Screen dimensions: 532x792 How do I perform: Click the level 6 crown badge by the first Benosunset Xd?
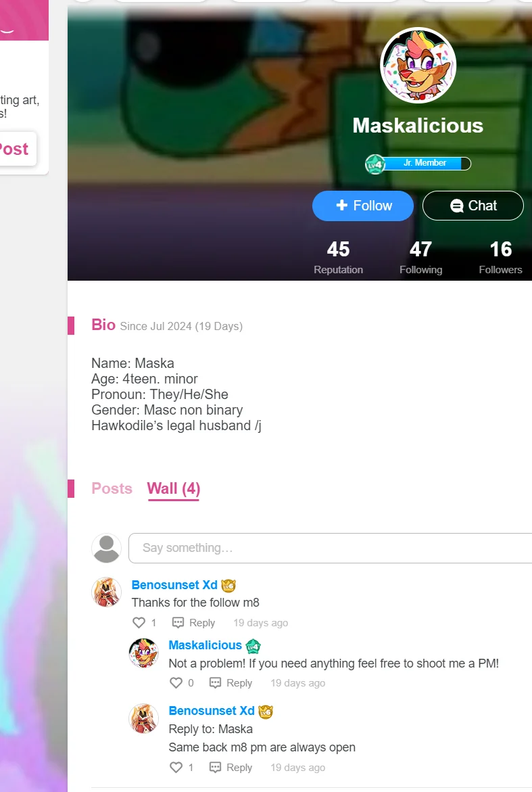(228, 586)
